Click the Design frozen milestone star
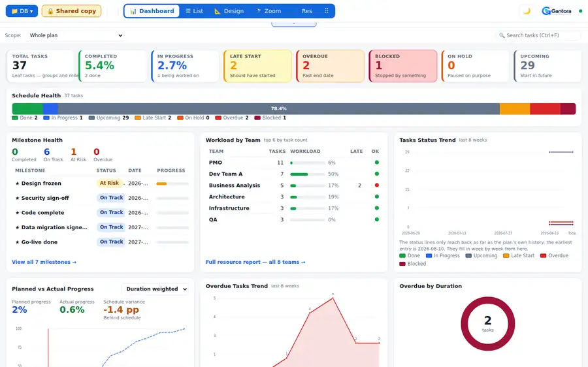 tap(17, 183)
